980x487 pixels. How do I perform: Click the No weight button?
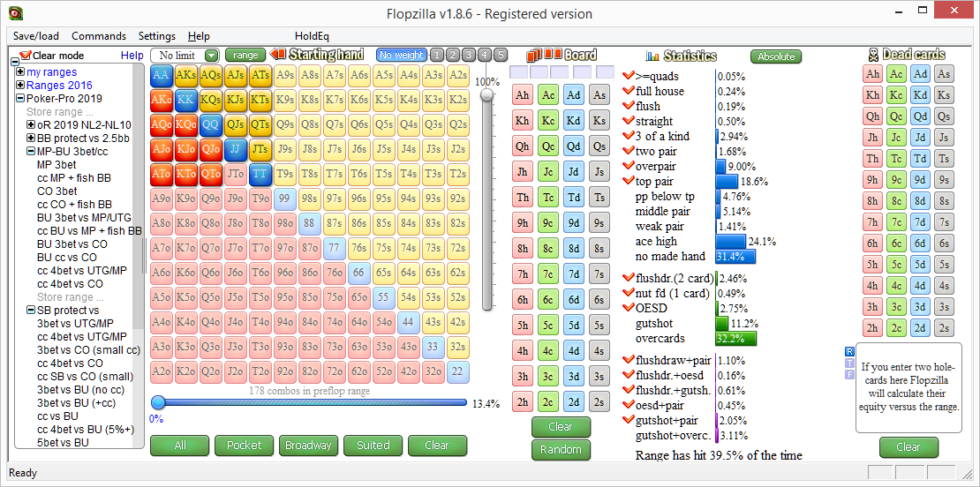[x=402, y=55]
